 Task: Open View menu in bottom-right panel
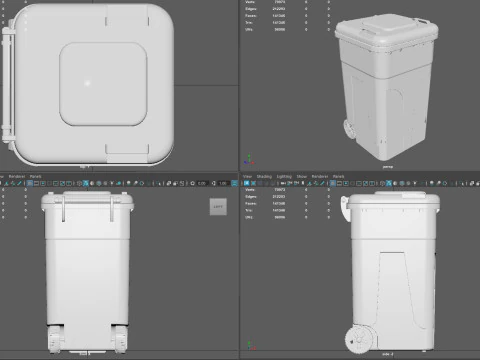pos(247,176)
